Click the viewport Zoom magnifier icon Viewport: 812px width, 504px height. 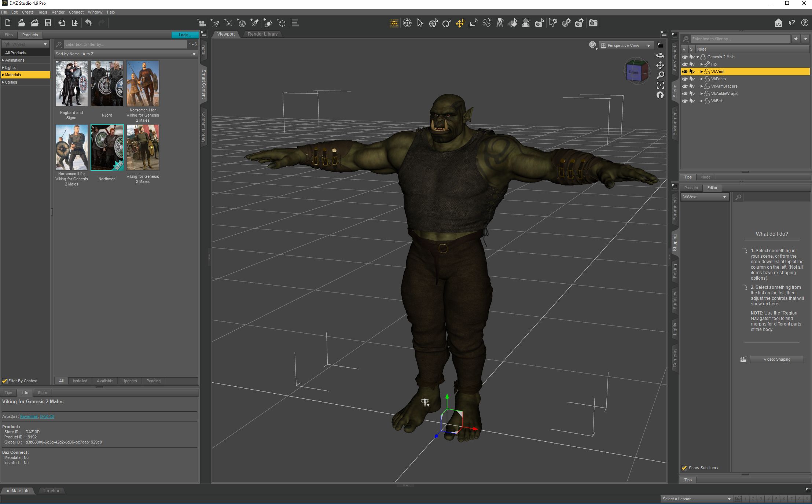pyautogui.click(x=660, y=76)
